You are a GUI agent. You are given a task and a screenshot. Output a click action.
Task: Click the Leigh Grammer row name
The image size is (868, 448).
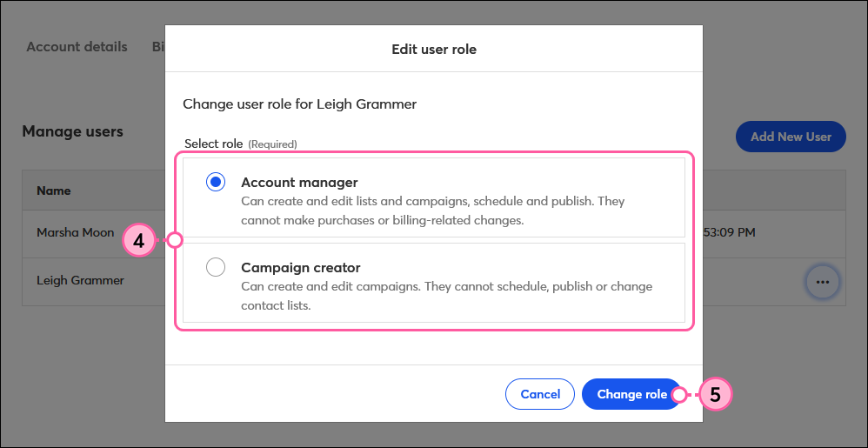(x=80, y=280)
